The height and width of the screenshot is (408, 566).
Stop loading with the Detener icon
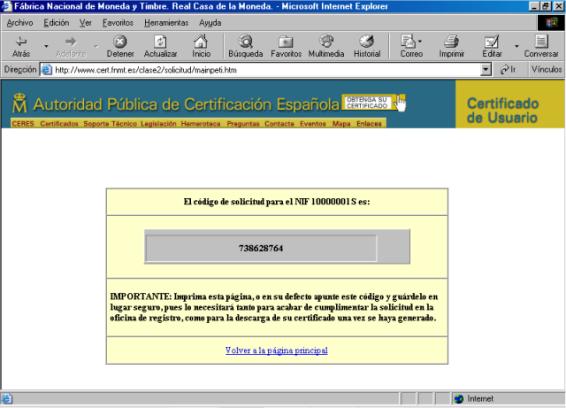(120, 42)
